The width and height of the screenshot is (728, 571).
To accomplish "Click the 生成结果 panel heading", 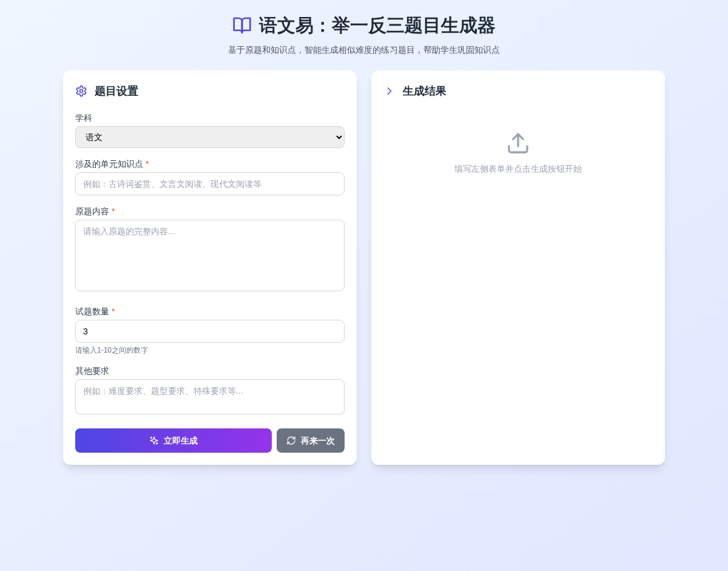I will click(x=424, y=91).
